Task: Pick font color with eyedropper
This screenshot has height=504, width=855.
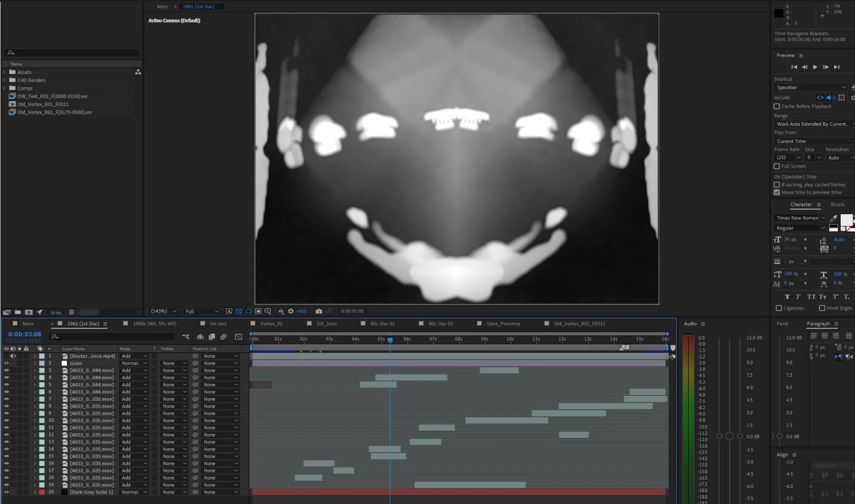Action: (x=834, y=218)
